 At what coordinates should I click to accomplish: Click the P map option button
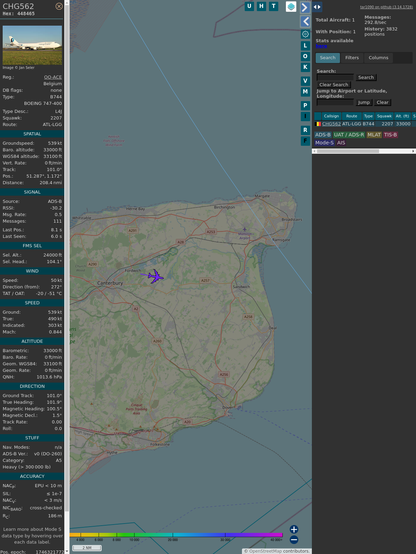pos(305,105)
